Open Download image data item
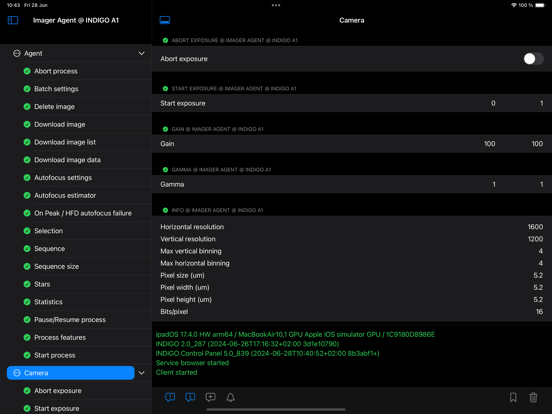Screen dimensions: 552x414 point(67,160)
